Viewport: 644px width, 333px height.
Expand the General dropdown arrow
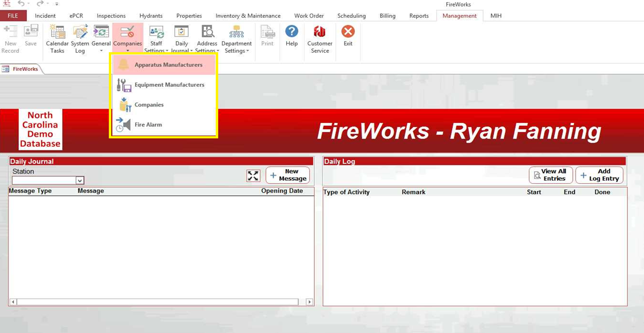[101, 51]
